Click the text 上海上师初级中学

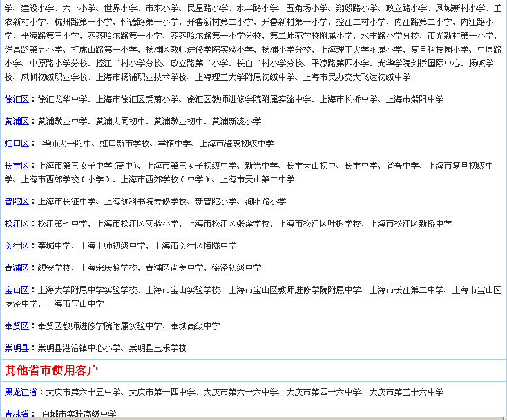point(113,246)
